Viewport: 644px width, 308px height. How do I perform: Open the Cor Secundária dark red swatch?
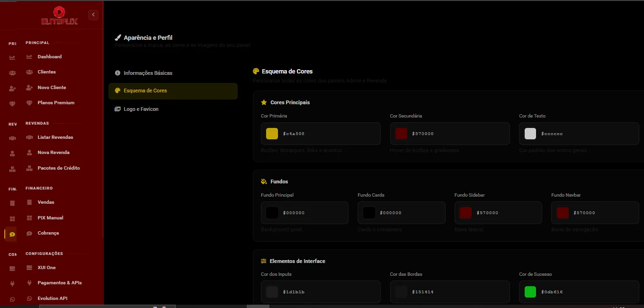click(x=401, y=134)
